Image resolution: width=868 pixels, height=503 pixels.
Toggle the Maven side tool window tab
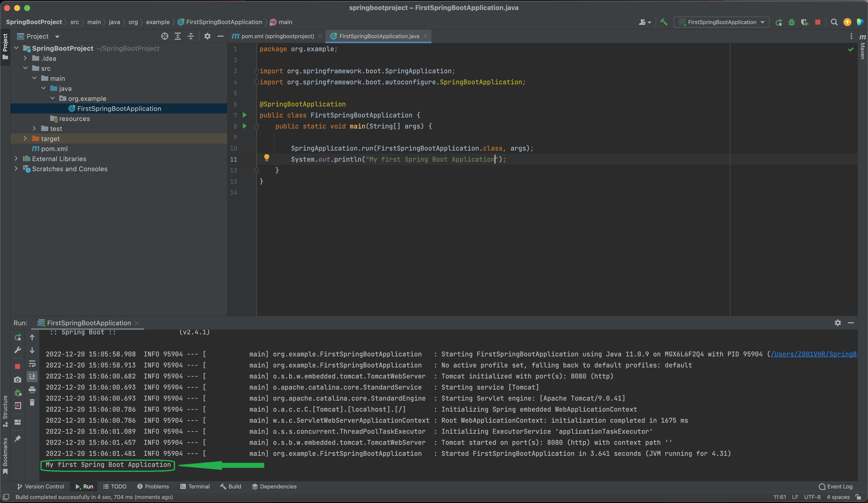click(862, 46)
